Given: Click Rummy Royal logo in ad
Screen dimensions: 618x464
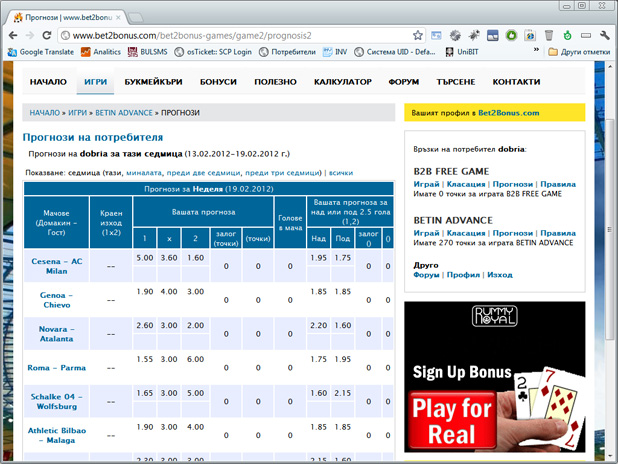Looking at the screenshot, I should 495,316.
